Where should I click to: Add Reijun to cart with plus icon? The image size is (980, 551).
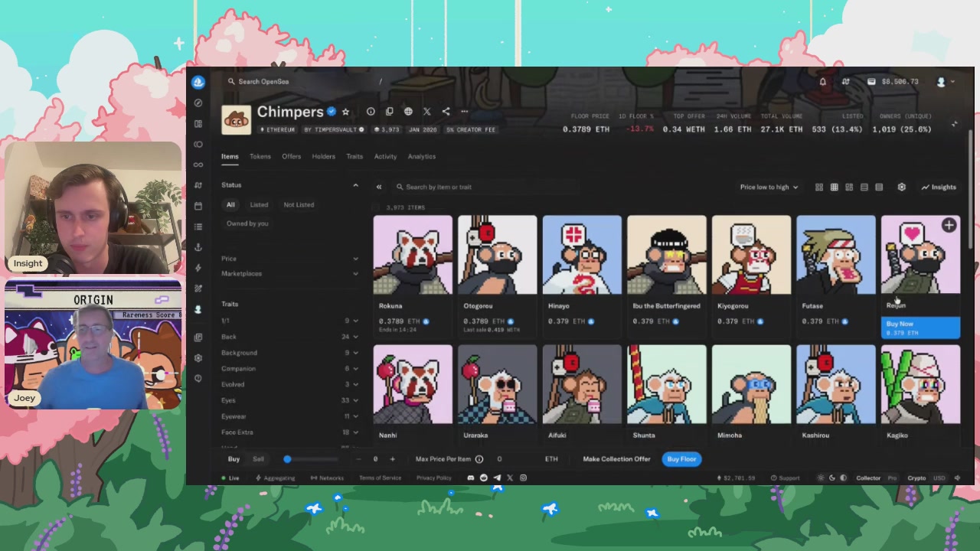tap(949, 225)
